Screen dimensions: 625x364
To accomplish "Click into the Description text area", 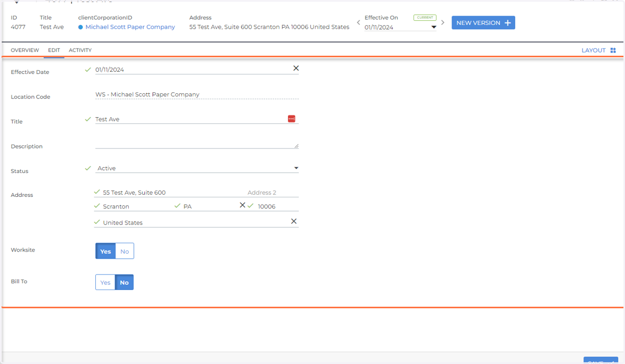I will [197, 144].
